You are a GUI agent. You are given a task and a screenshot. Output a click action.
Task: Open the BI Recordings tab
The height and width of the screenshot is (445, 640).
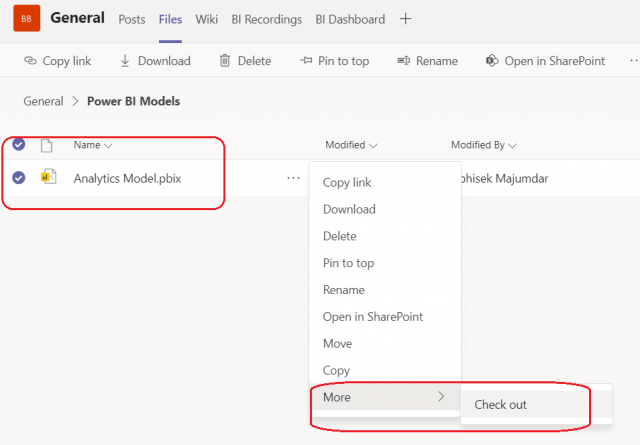tap(267, 19)
